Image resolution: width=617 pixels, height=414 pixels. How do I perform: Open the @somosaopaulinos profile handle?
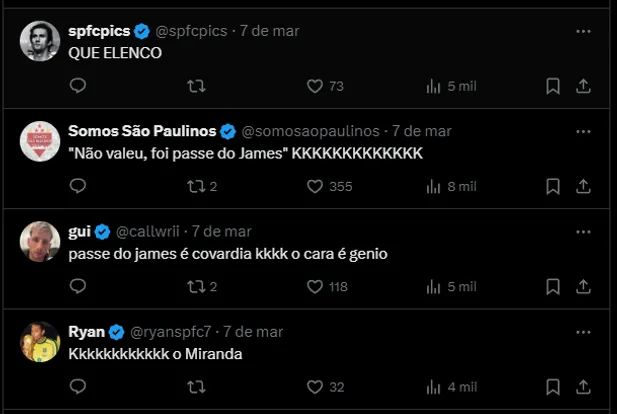pyautogui.click(x=310, y=131)
